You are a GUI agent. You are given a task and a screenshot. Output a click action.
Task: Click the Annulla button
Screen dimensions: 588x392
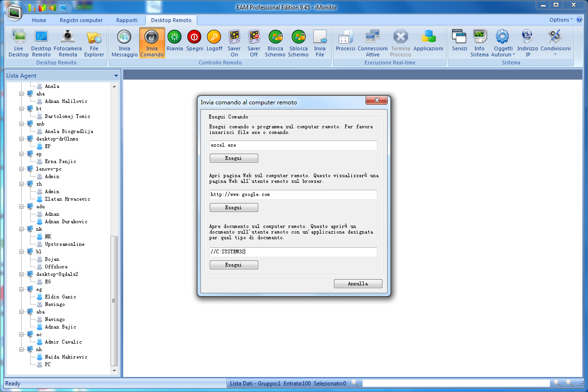[358, 284]
